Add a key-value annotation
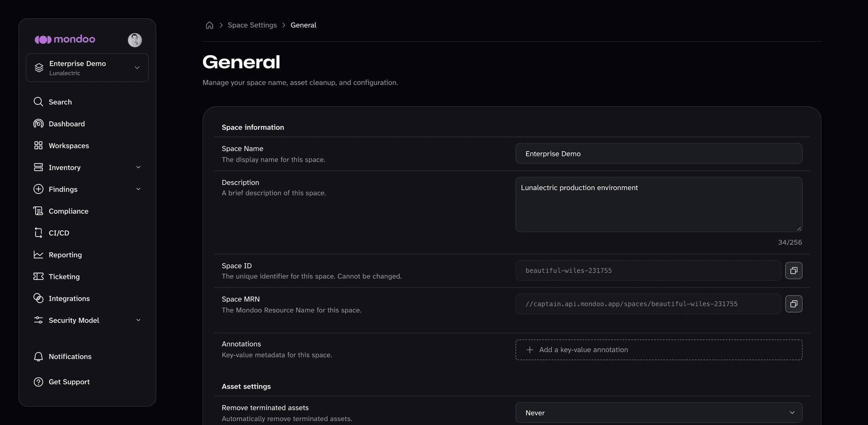The width and height of the screenshot is (868, 425). point(659,350)
